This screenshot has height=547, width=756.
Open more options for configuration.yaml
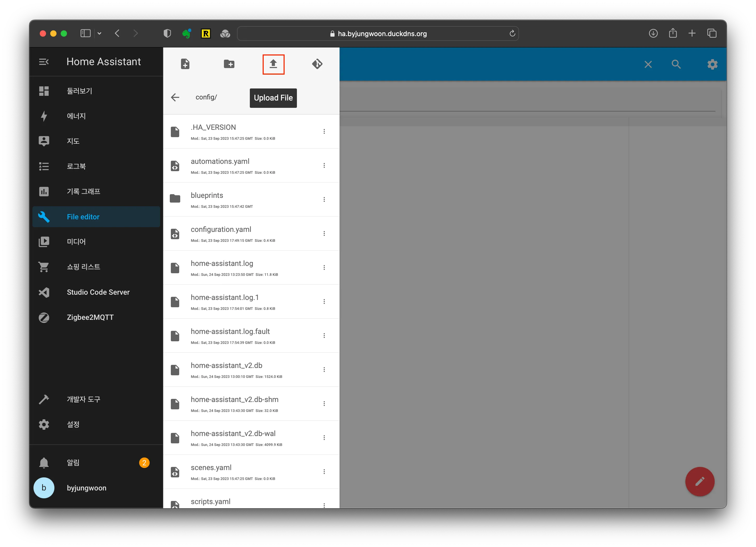coord(324,233)
